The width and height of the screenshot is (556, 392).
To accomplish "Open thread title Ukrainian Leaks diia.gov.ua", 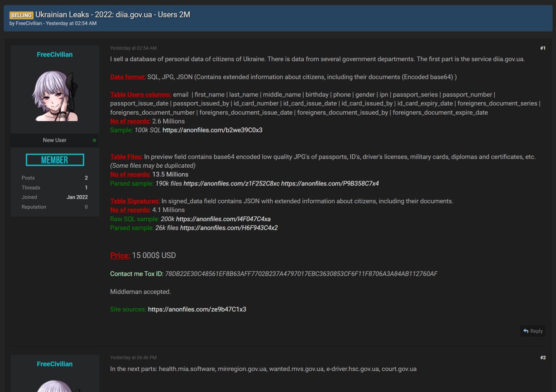I will (x=113, y=15).
